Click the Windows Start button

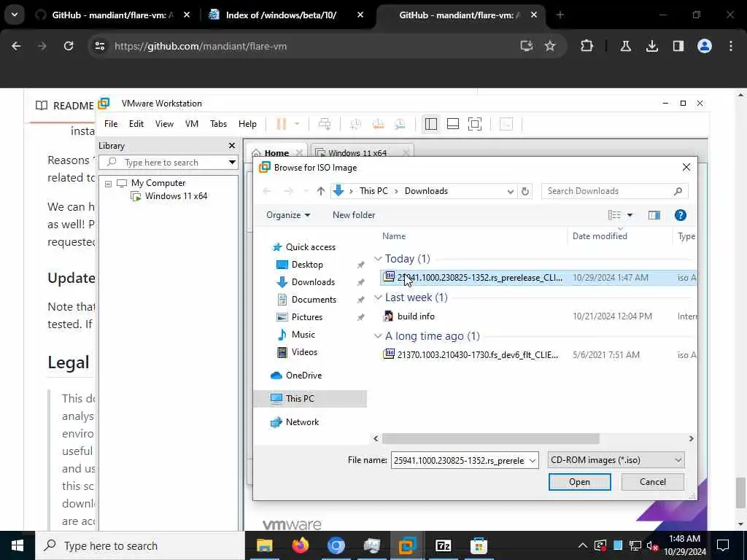18,545
